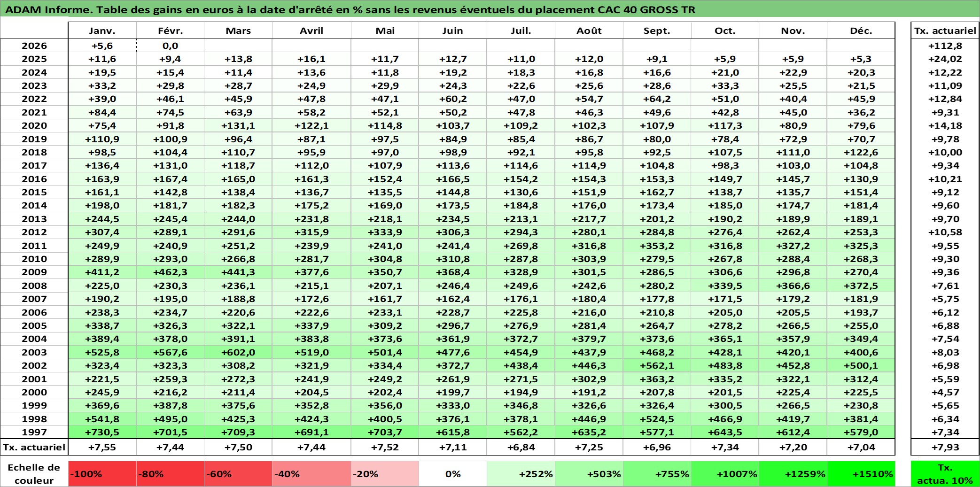Click the red '-100%' color scale swatch

102,474
